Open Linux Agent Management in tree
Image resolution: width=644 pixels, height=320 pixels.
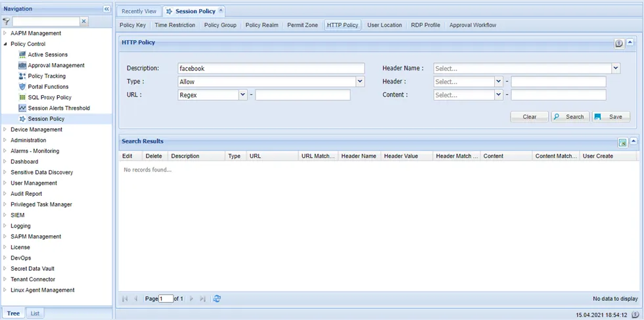pyautogui.click(x=43, y=290)
